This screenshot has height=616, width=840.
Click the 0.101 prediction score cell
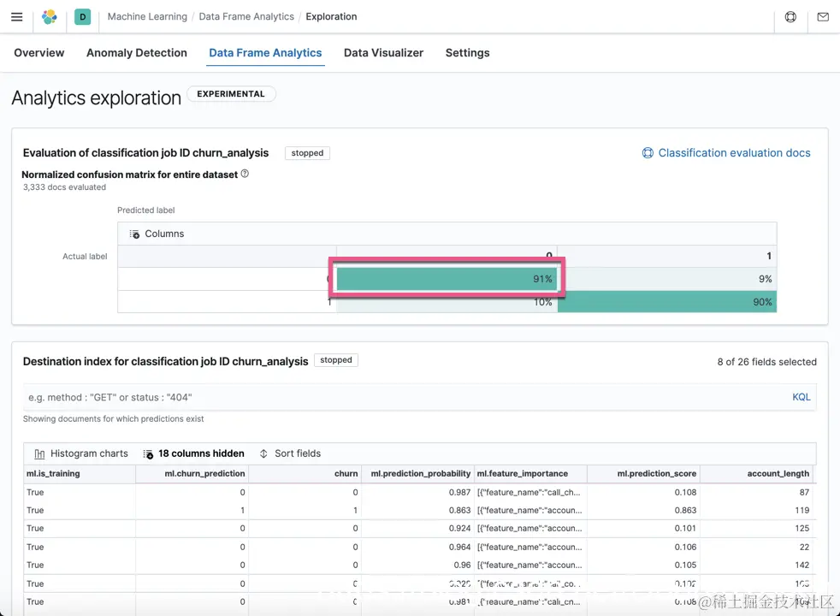point(643,528)
